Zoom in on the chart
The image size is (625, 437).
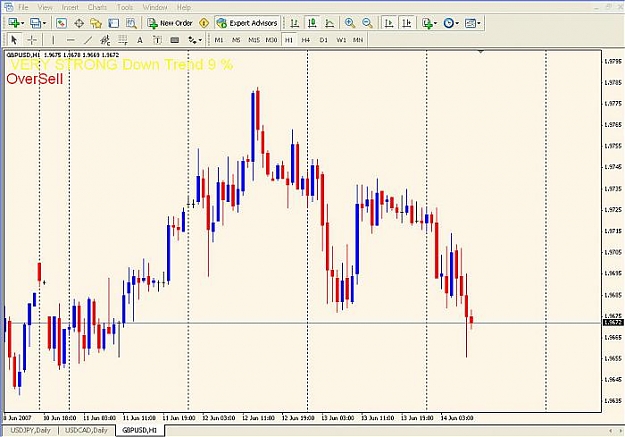tap(350, 23)
